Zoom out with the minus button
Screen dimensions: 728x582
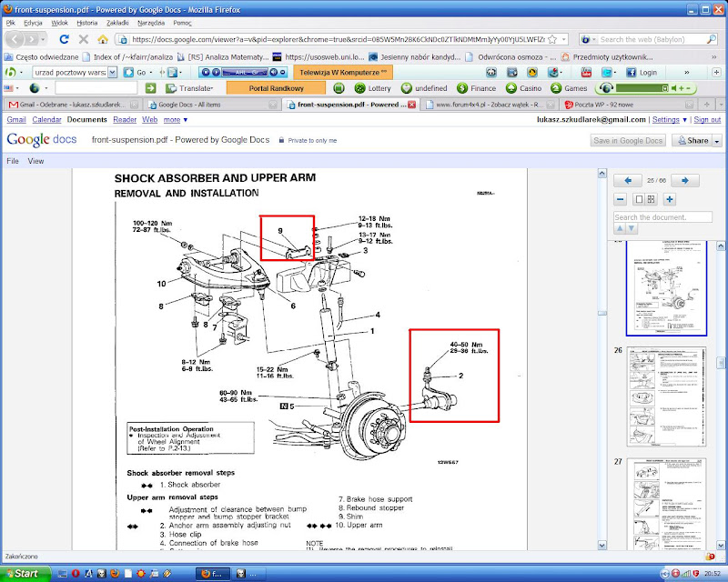point(621,199)
